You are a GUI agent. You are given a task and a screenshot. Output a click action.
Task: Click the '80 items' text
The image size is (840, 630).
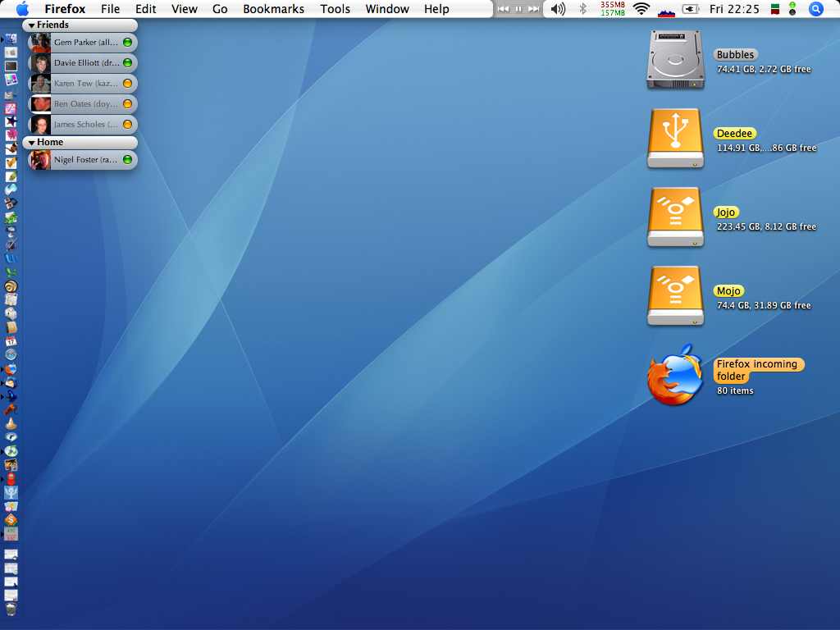click(x=735, y=390)
